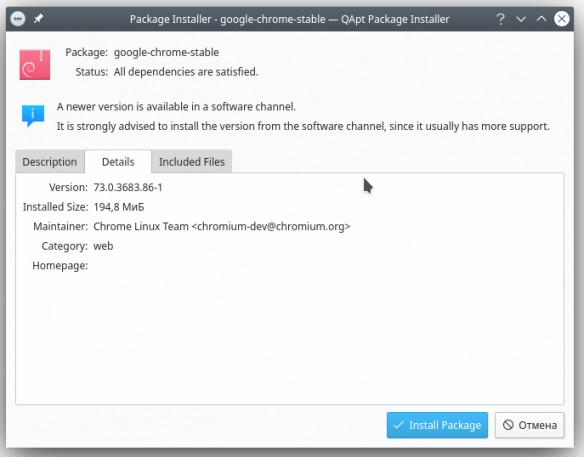Open the Included Files tab

pyautogui.click(x=192, y=162)
